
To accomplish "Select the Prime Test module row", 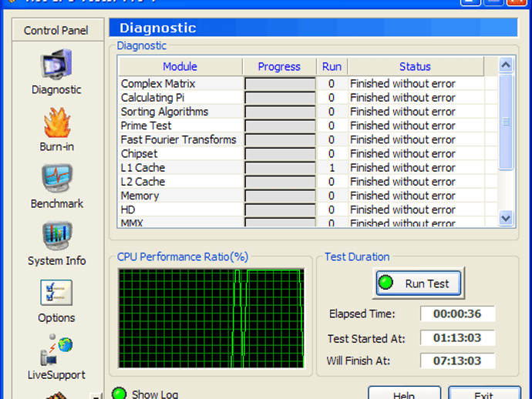I will coord(308,126).
